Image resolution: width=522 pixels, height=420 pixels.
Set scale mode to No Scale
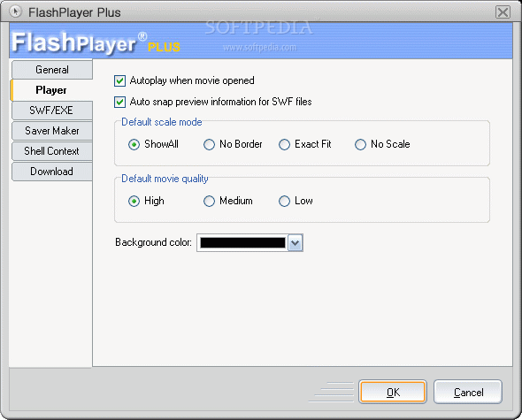click(x=360, y=144)
